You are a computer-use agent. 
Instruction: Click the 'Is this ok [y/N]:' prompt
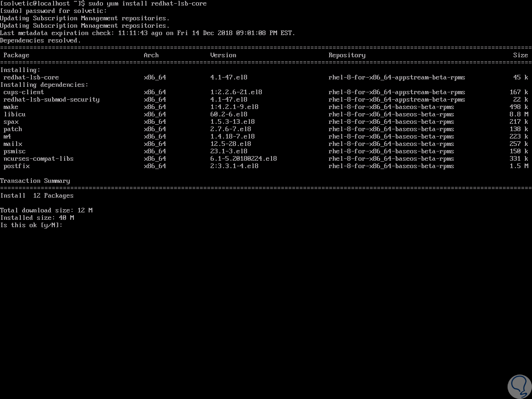(x=31, y=226)
